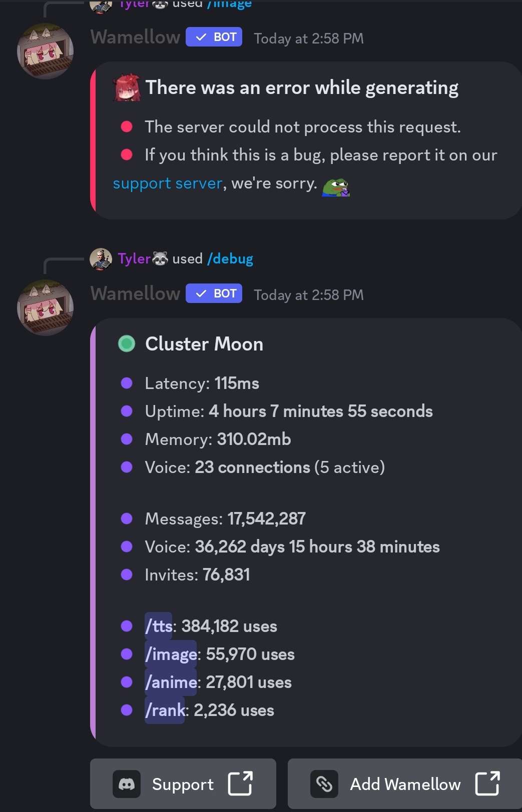Click the link icon on Add Wamellow button
Image resolution: width=522 pixels, height=812 pixels.
pyautogui.click(x=324, y=784)
